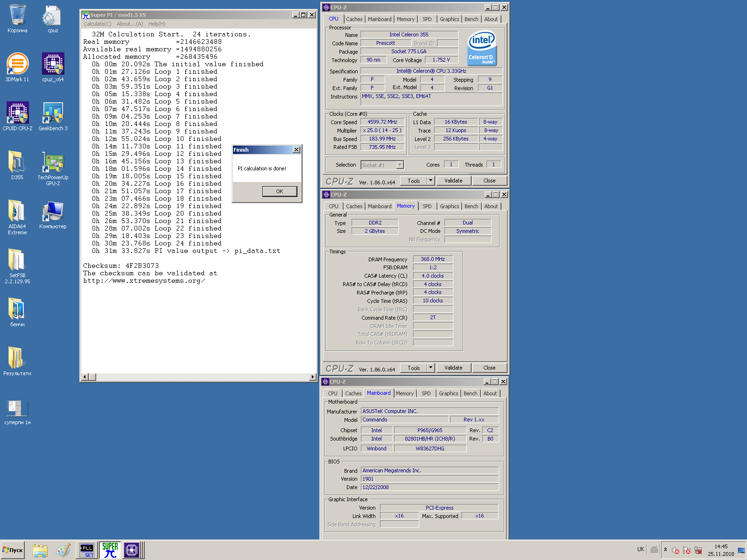This screenshot has width=747, height=560.
Task: Click Close button in middle CPU-Z window
Action: tap(489, 368)
